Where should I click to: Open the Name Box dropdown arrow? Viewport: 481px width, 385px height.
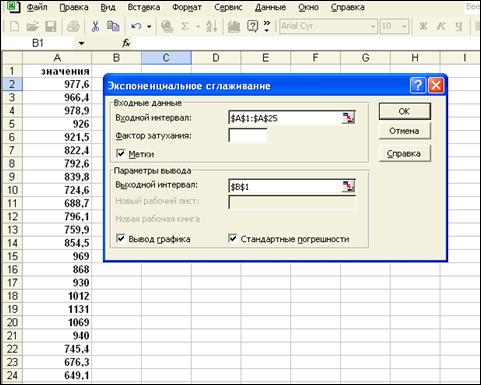[x=81, y=43]
